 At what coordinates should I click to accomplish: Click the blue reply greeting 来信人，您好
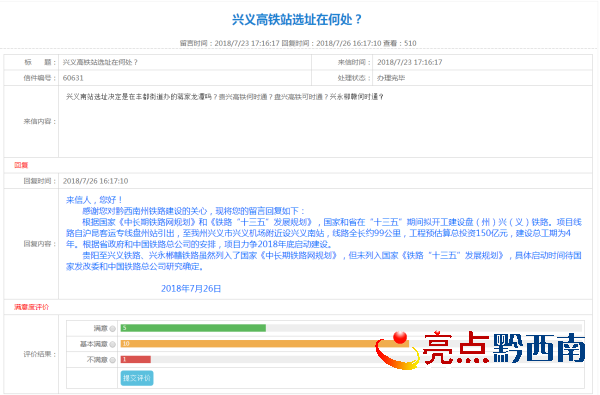[x=94, y=200]
